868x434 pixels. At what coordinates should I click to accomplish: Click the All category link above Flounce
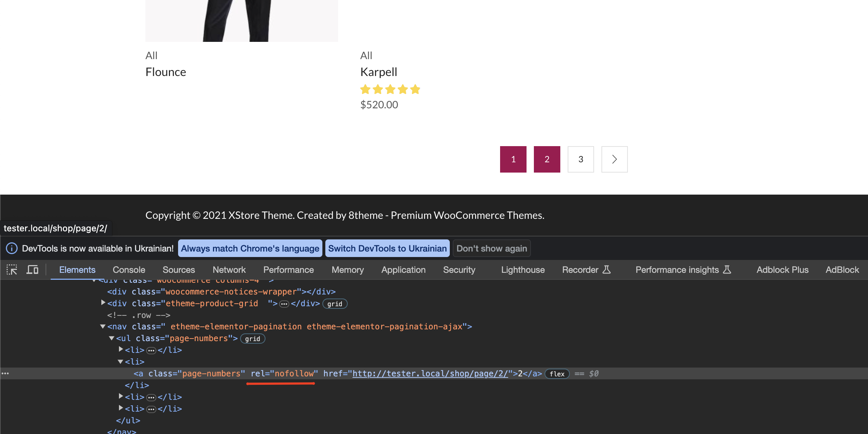coord(151,55)
